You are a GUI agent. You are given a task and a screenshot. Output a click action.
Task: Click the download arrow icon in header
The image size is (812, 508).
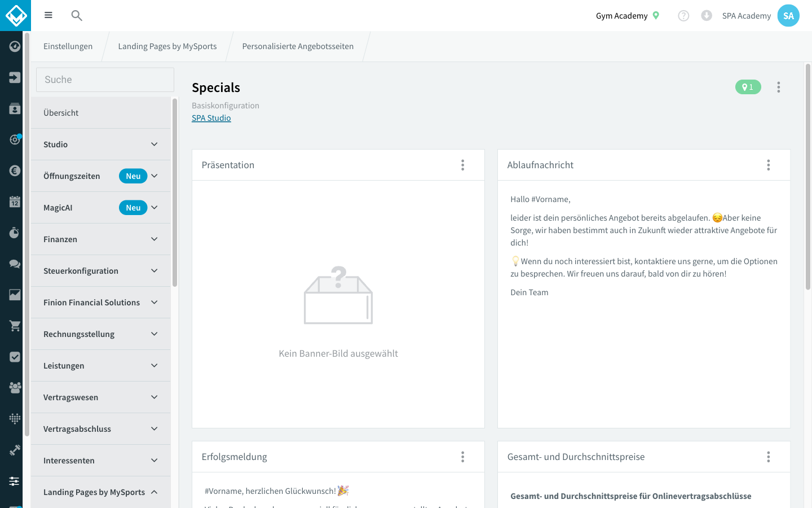point(706,16)
